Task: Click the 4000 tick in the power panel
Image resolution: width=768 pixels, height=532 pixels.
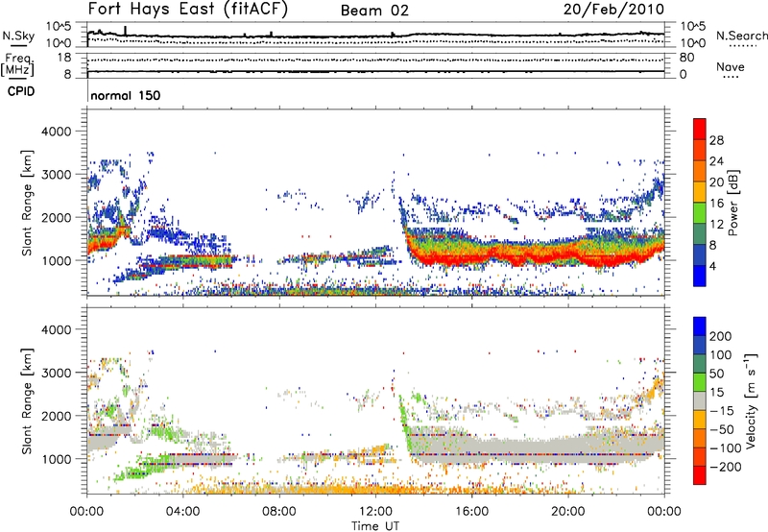Action: [x=56, y=132]
